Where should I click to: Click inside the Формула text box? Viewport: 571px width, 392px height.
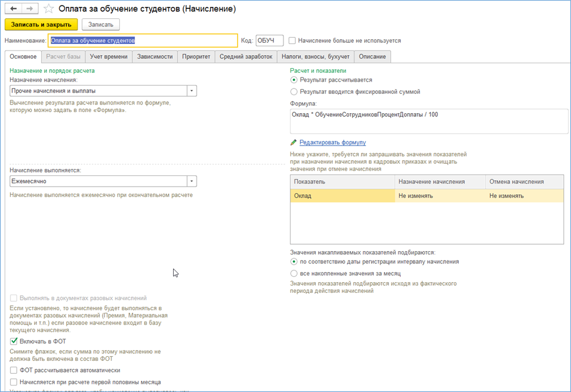coord(428,121)
